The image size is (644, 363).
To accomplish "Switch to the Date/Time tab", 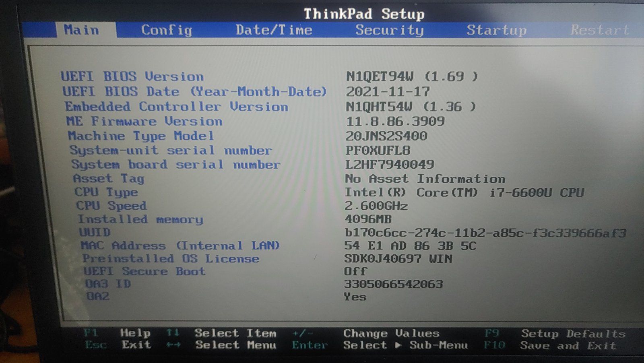I will pyautogui.click(x=274, y=30).
